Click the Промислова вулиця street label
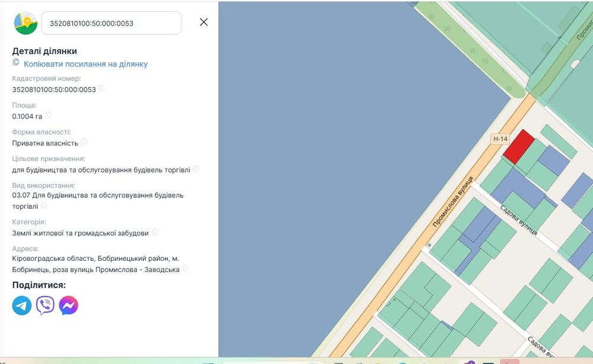The image size is (593, 364). click(452, 202)
